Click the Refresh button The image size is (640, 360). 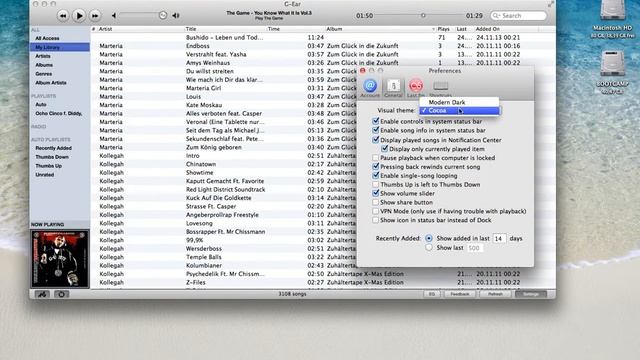[496, 294]
